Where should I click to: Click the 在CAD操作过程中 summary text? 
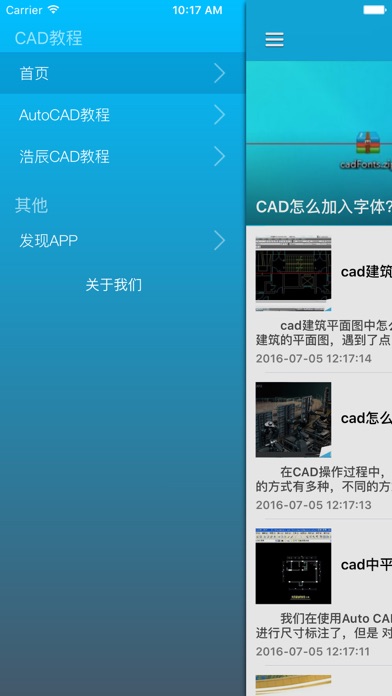tap(324, 479)
